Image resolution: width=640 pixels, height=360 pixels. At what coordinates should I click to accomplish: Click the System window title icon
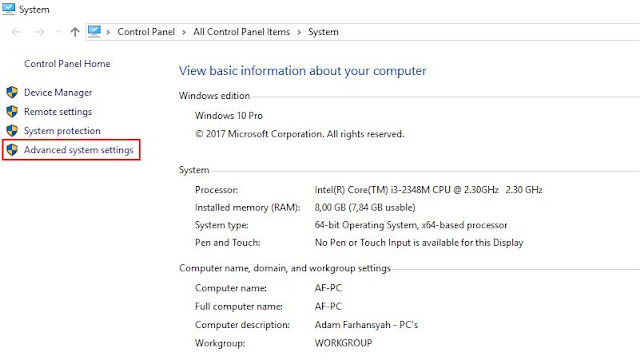(x=8, y=9)
